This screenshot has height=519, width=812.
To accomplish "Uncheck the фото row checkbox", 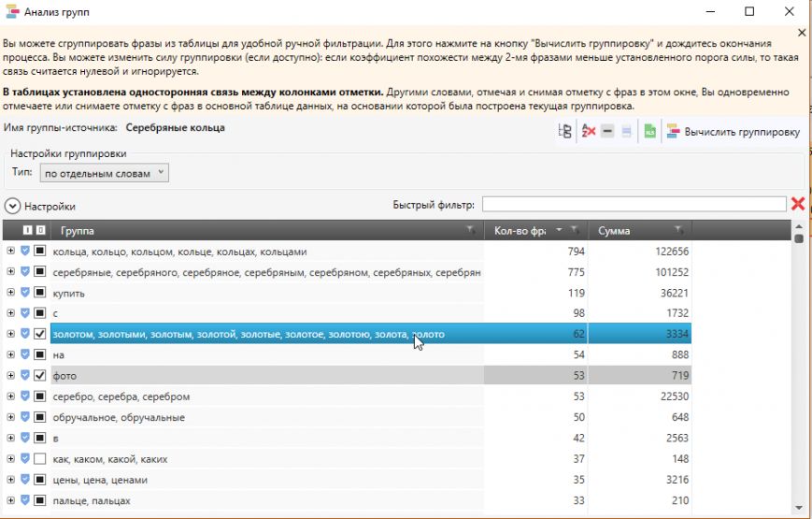I will 40,375.
